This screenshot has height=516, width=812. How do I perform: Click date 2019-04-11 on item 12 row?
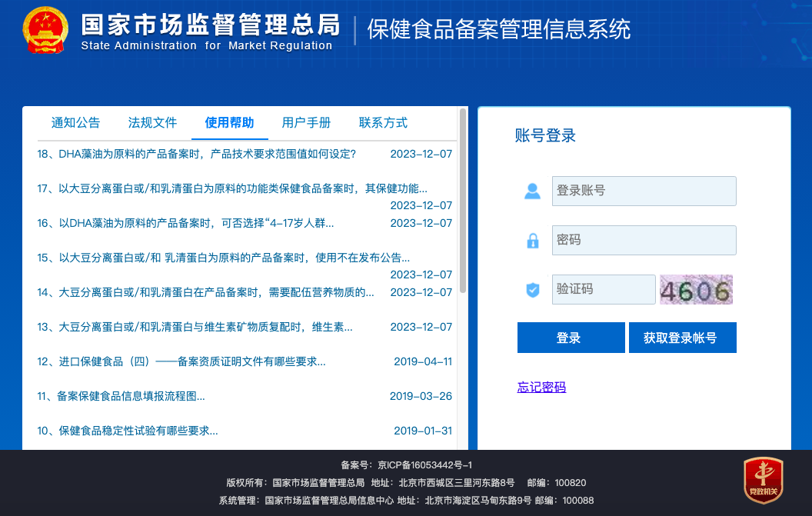point(423,361)
